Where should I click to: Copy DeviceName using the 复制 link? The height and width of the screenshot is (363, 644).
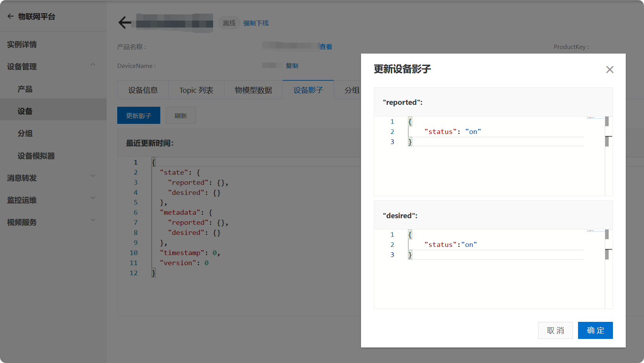pos(292,66)
